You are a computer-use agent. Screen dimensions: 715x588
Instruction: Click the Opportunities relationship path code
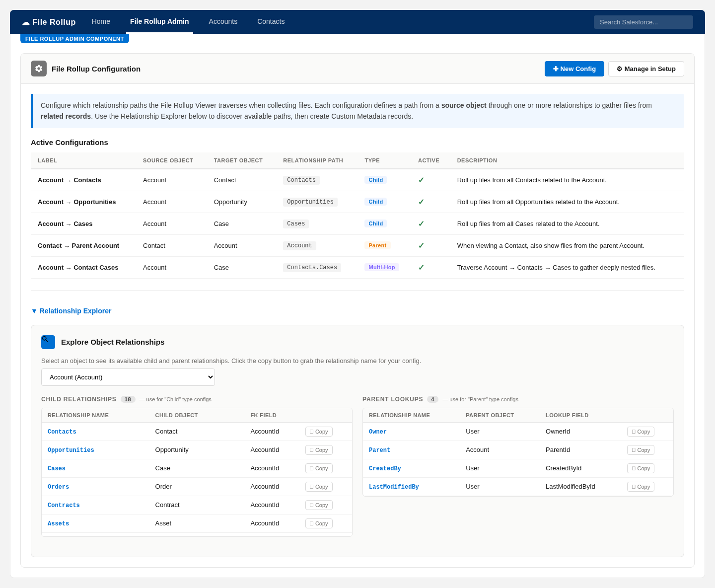coord(310,202)
